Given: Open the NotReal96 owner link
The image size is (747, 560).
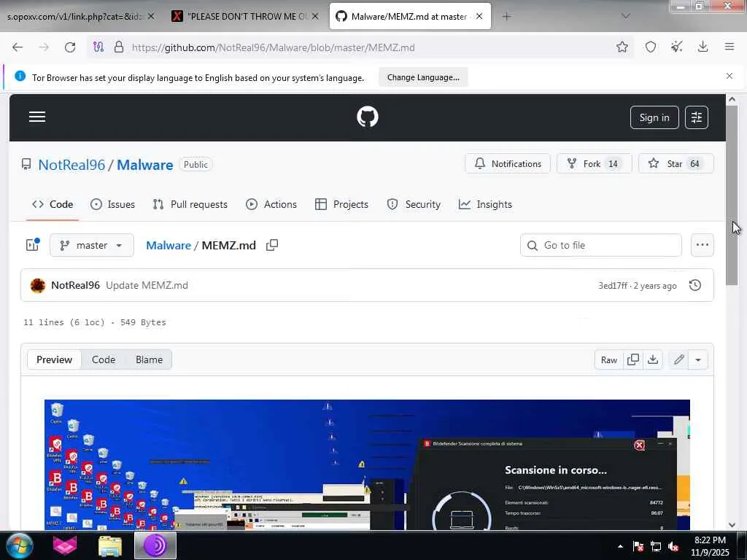Looking at the screenshot, I should (71, 165).
